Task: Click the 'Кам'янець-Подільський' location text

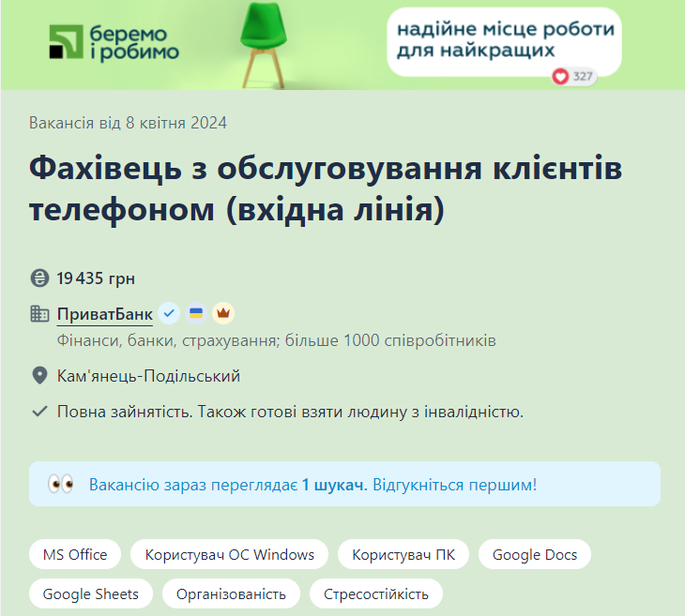Action: (x=148, y=376)
